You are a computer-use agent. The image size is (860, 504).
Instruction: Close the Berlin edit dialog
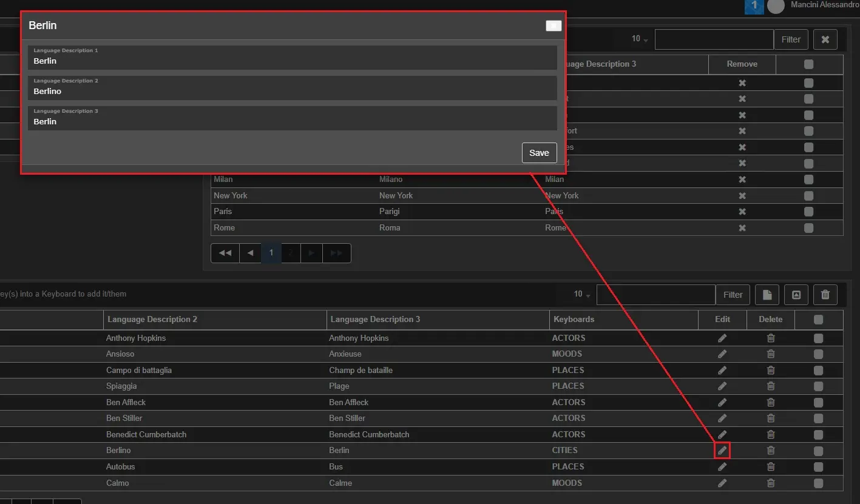pos(553,25)
